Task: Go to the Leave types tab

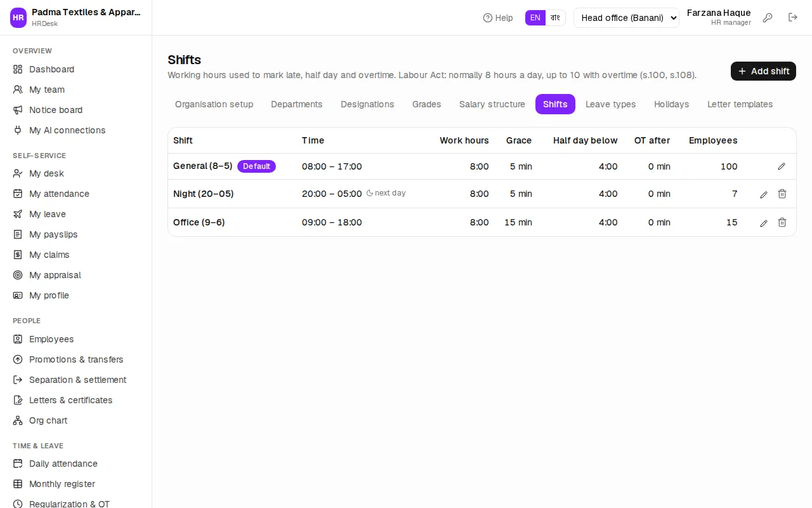Action: point(610,104)
